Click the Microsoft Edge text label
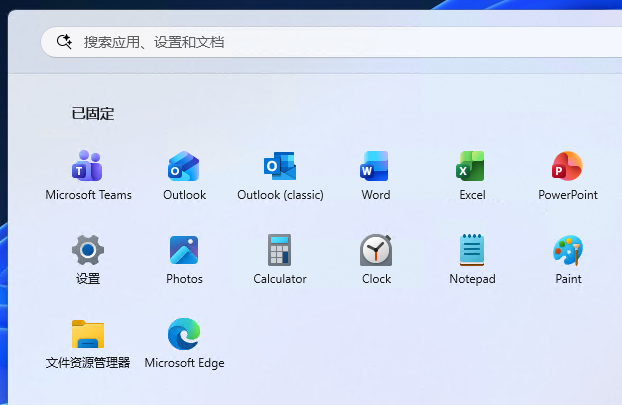The image size is (622, 405). coord(184,363)
